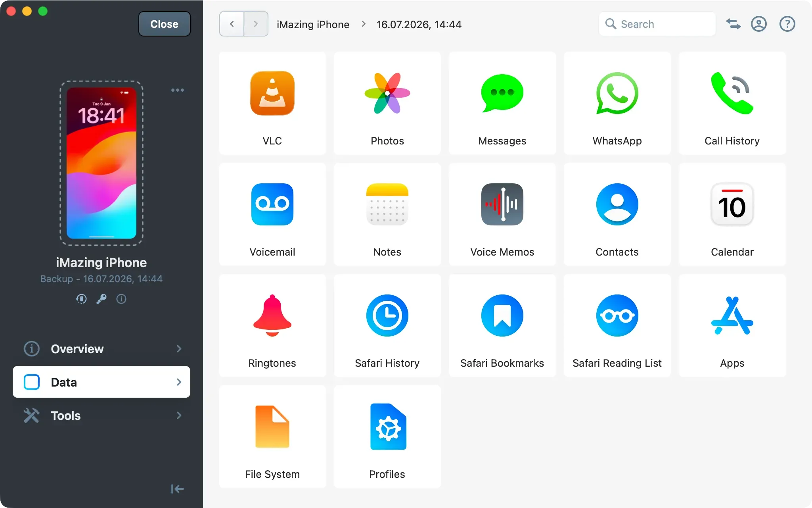Open the Ringtones section

272,325
